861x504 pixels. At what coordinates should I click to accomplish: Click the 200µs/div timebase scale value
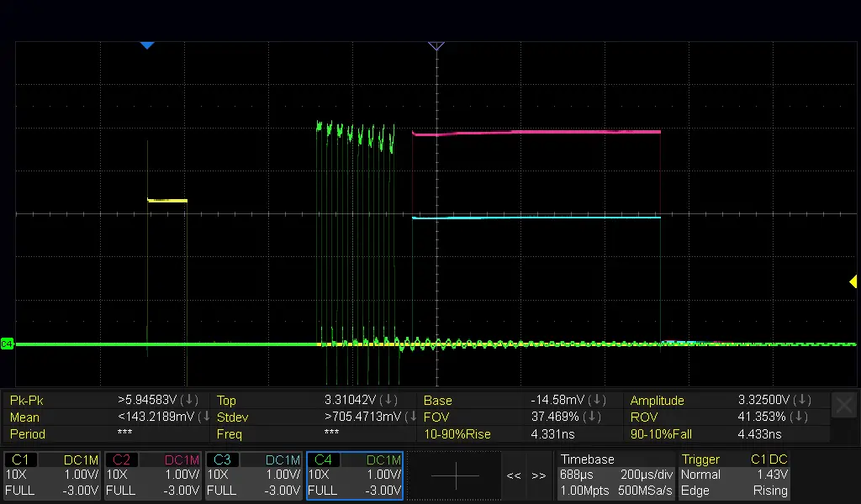coord(647,475)
